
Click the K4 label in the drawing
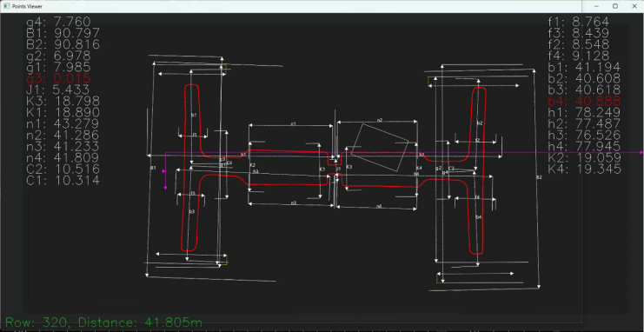pyautogui.click(x=419, y=168)
